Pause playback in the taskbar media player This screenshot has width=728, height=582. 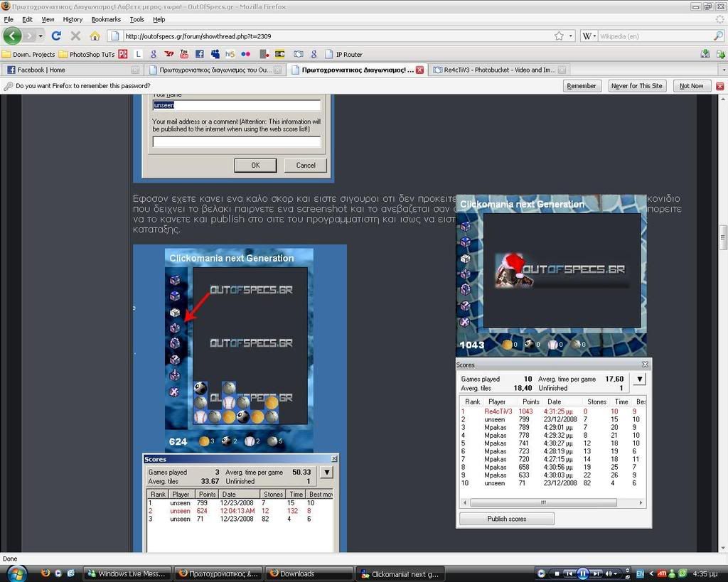(582, 573)
